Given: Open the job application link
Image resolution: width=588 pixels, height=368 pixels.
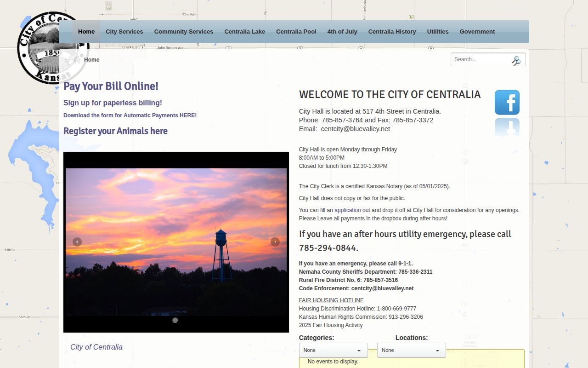Looking at the screenshot, I should click(348, 210).
